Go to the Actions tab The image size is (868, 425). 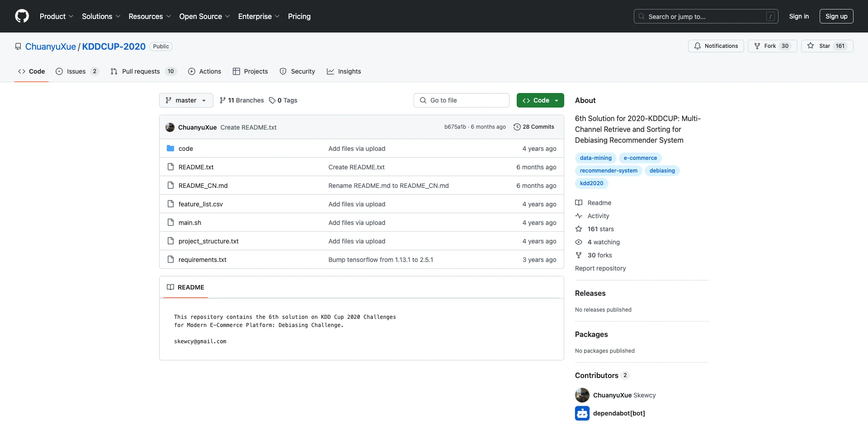pos(205,71)
